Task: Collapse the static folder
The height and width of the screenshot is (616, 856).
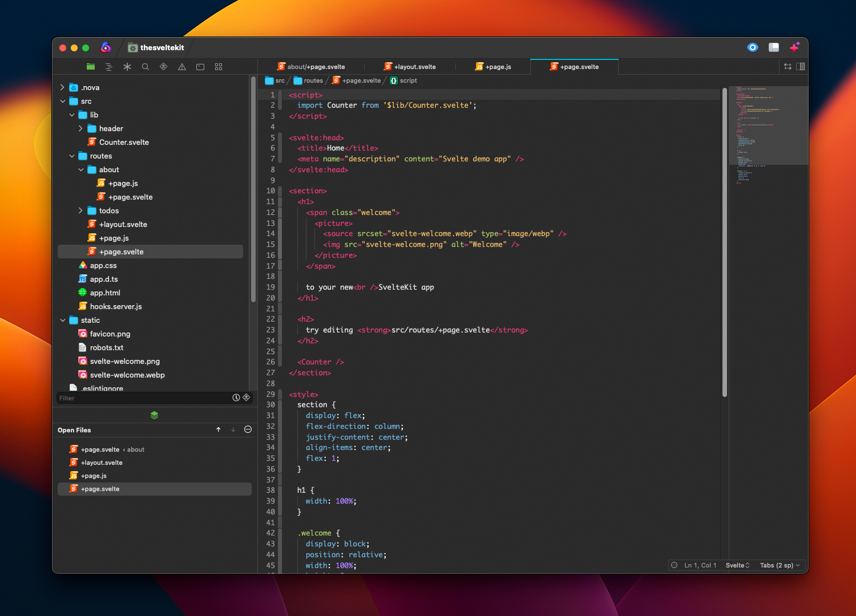Action: pyautogui.click(x=62, y=320)
